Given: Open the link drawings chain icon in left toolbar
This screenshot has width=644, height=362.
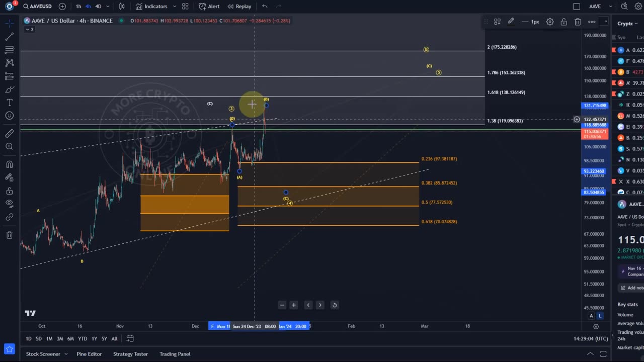Looking at the screenshot, I should [9, 217].
